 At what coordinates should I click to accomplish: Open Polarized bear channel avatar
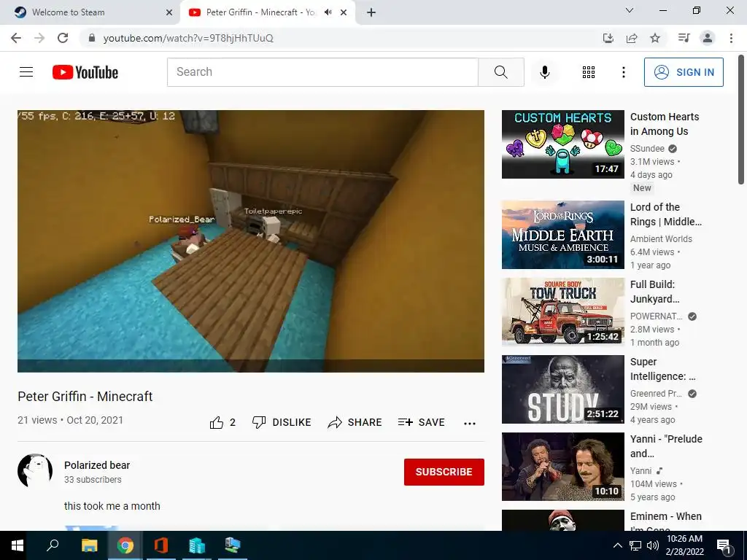pyautogui.click(x=35, y=471)
